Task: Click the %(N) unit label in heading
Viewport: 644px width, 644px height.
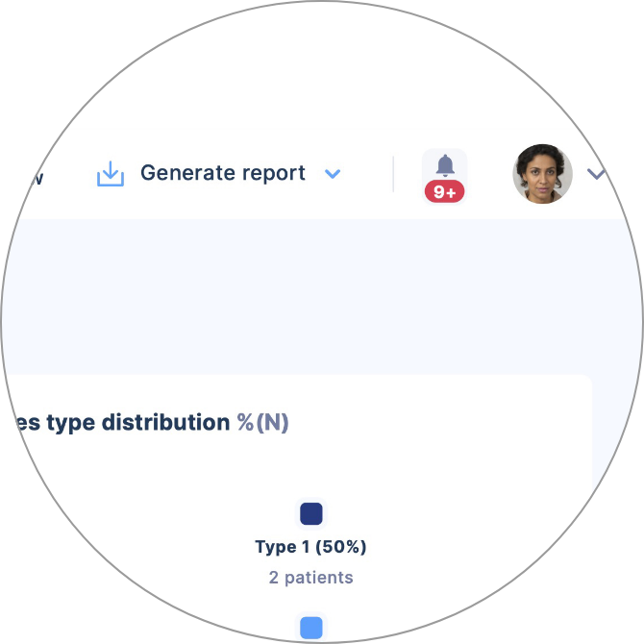Action: pos(262,422)
